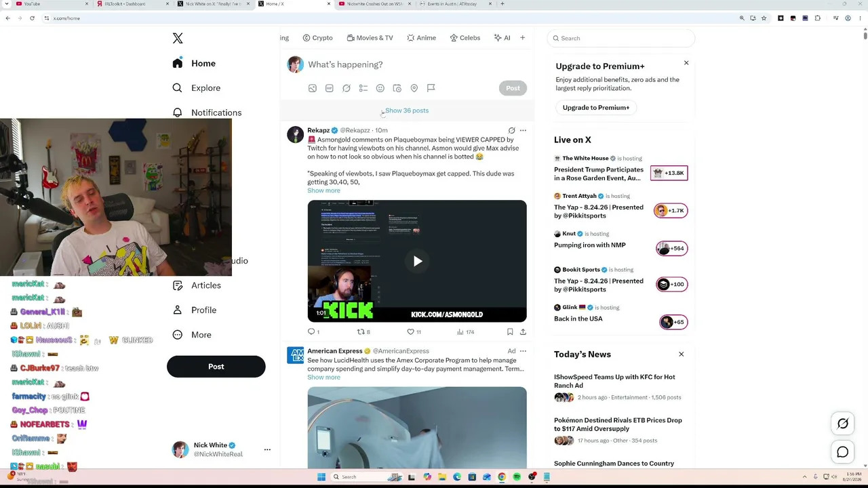Tag a location with the pin icon
Screen dimensions: 868x488
coord(414,88)
